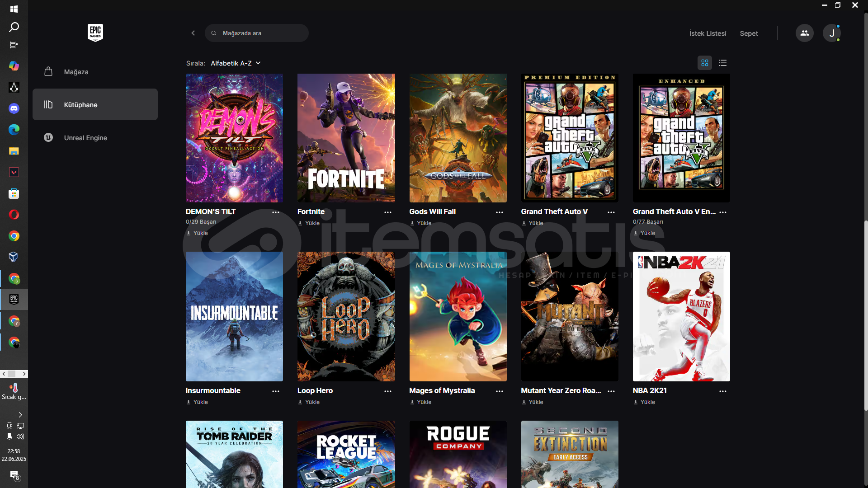This screenshot has height=488, width=868.
Task: Open Microsoft Store from the taskbar
Action: [14, 194]
